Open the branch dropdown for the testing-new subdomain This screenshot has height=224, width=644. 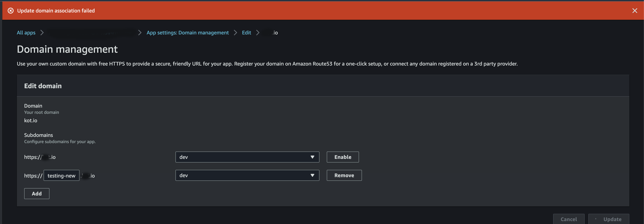tap(247, 175)
